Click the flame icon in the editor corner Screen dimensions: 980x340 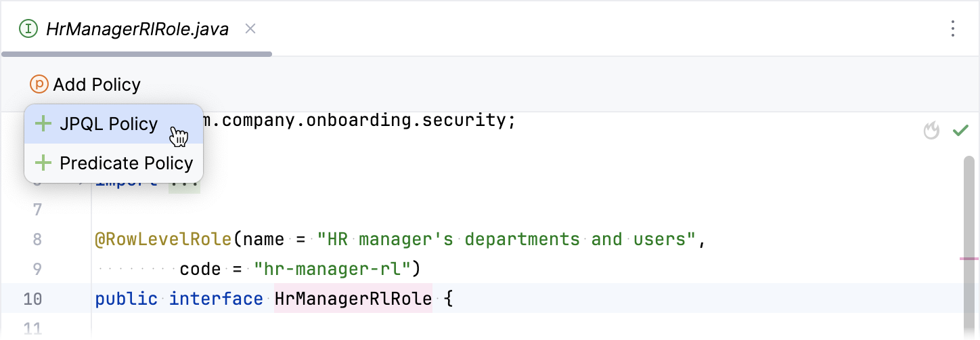pyautogui.click(x=932, y=131)
